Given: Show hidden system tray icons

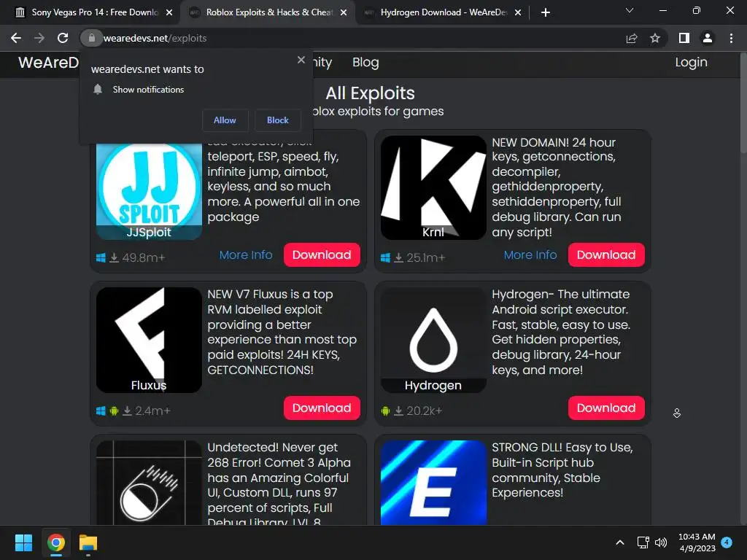Looking at the screenshot, I should click(x=620, y=542).
